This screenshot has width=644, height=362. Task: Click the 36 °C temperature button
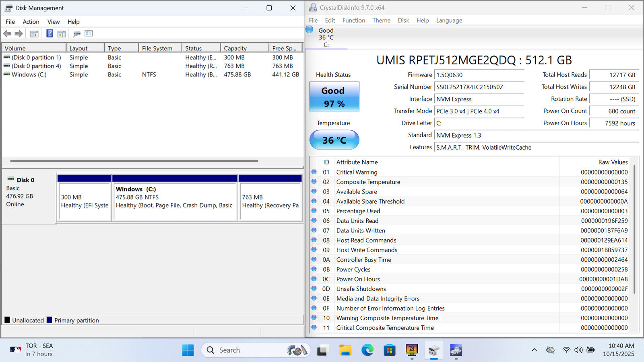pyautogui.click(x=334, y=140)
